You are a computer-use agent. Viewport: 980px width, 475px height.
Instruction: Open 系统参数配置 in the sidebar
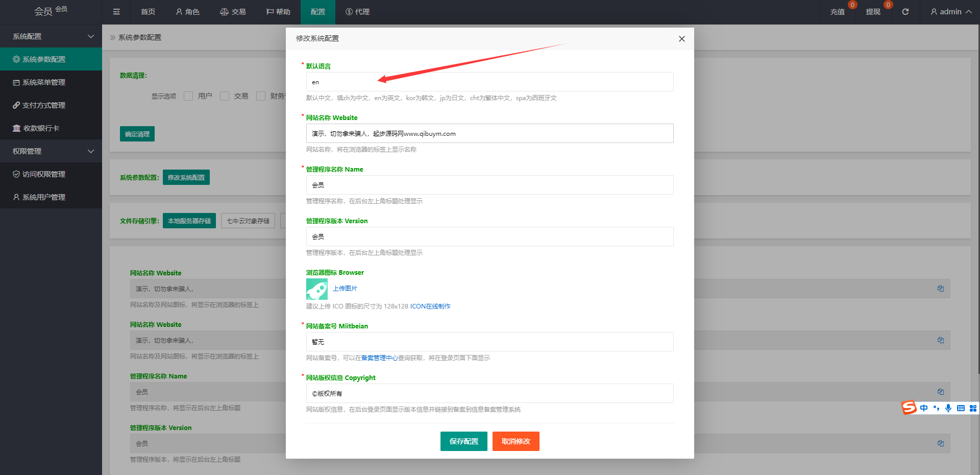click(51, 59)
